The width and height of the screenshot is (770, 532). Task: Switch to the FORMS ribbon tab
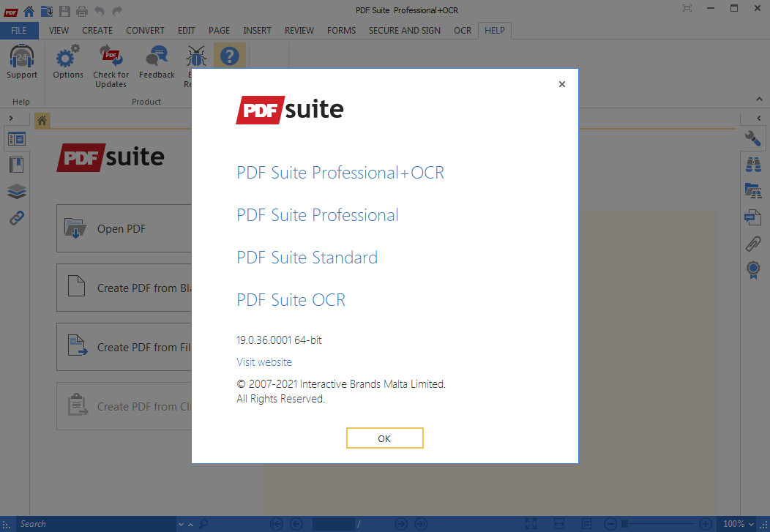click(341, 31)
